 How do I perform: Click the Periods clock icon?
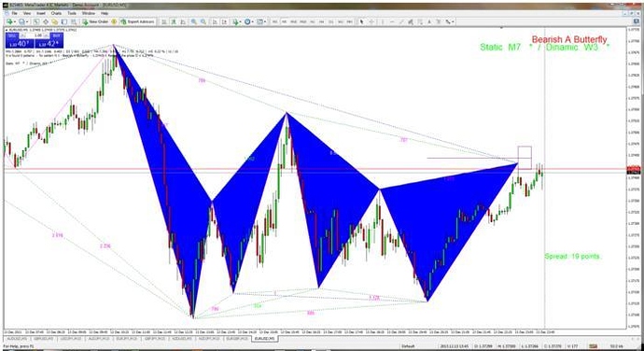tap(247, 21)
